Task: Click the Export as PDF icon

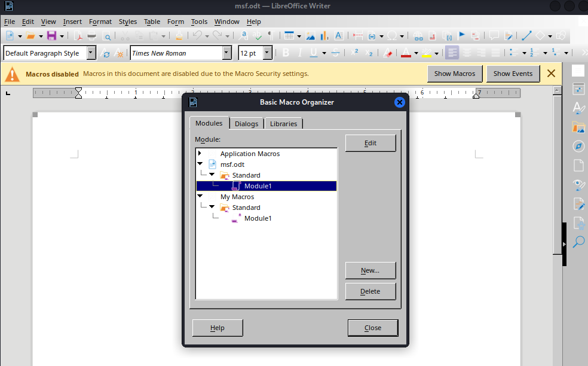Action: point(78,36)
